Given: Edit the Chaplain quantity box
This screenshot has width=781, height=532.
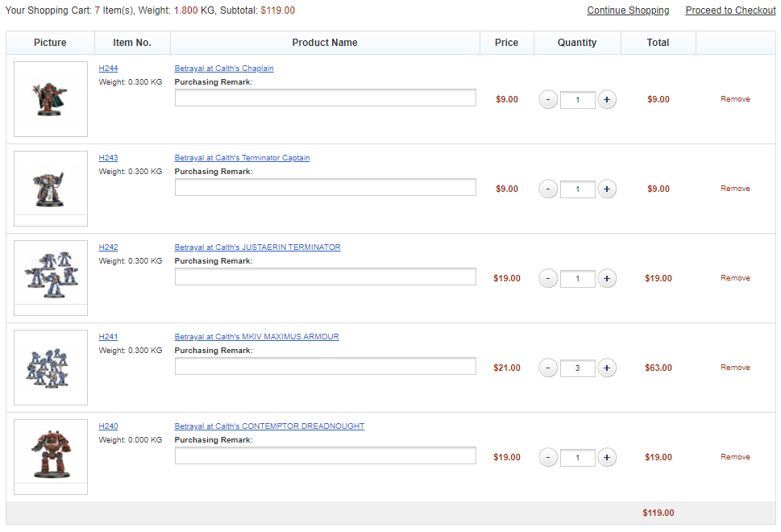Looking at the screenshot, I should point(577,100).
